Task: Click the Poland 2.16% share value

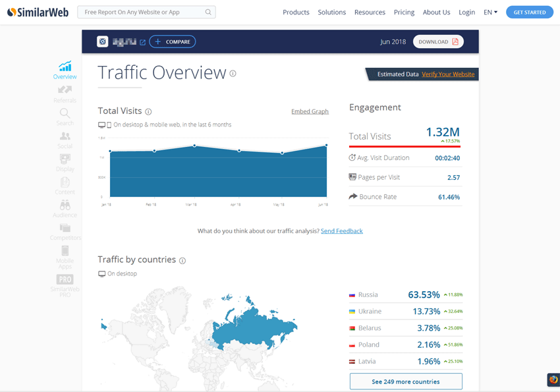Action: tap(429, 345)
